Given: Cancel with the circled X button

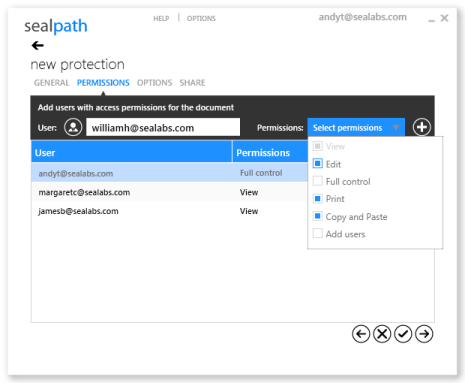Looking at the screenshot, I should click(382, 334).
